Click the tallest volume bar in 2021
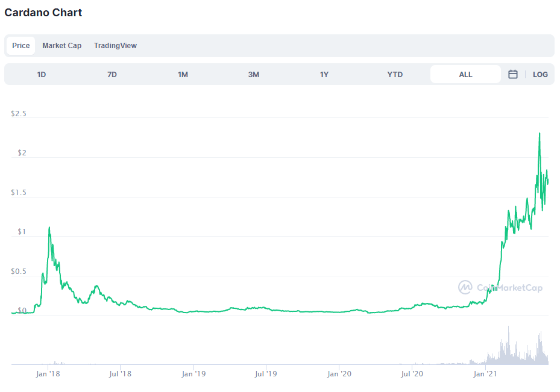This screenshot has height=392, width=560. (x=509, y=345)
